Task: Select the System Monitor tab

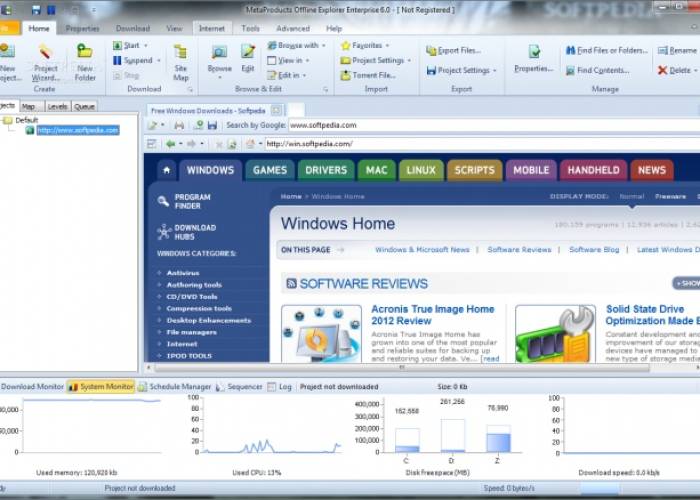Action: [x=101, y=387]
